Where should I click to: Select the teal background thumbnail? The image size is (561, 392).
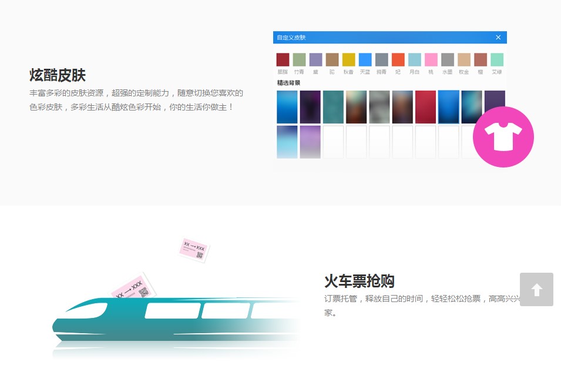click(333, 107)
